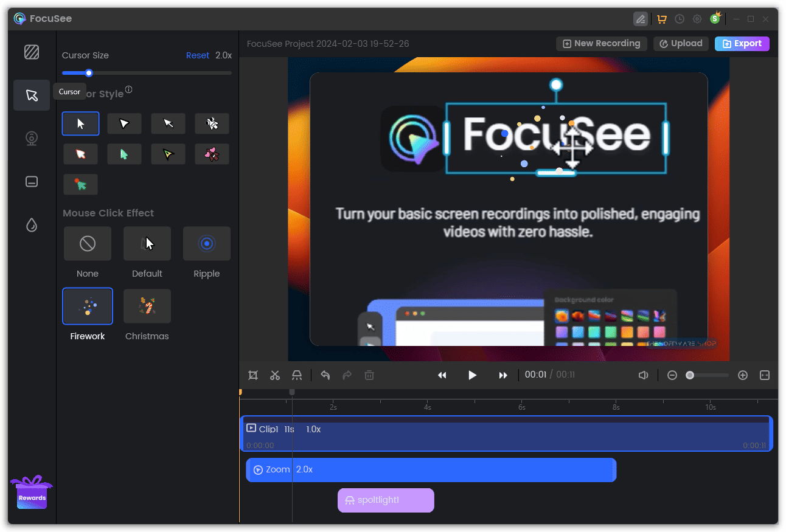786x532 pixels.
Task: Click the Export button
Action: point(742,44)
